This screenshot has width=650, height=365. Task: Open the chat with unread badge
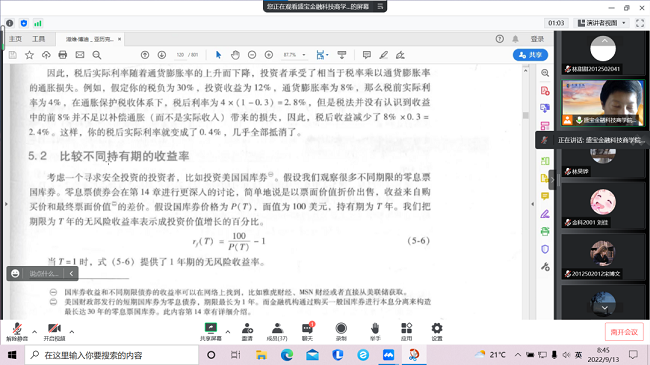point(308,331)
